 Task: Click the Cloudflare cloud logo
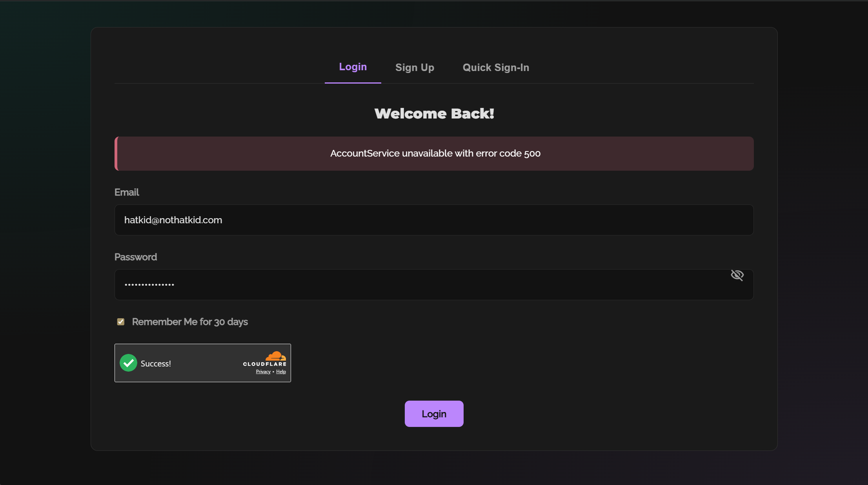pos(276,356)
